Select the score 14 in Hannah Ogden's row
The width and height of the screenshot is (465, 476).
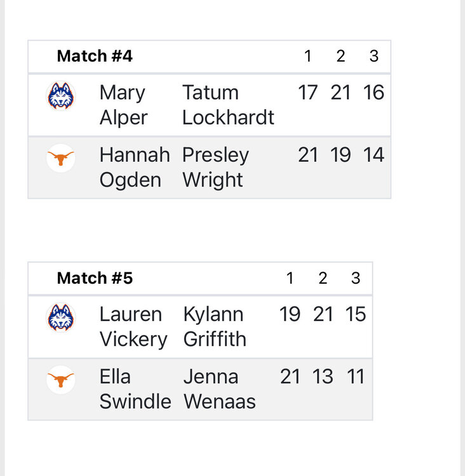tap(374, 155)
